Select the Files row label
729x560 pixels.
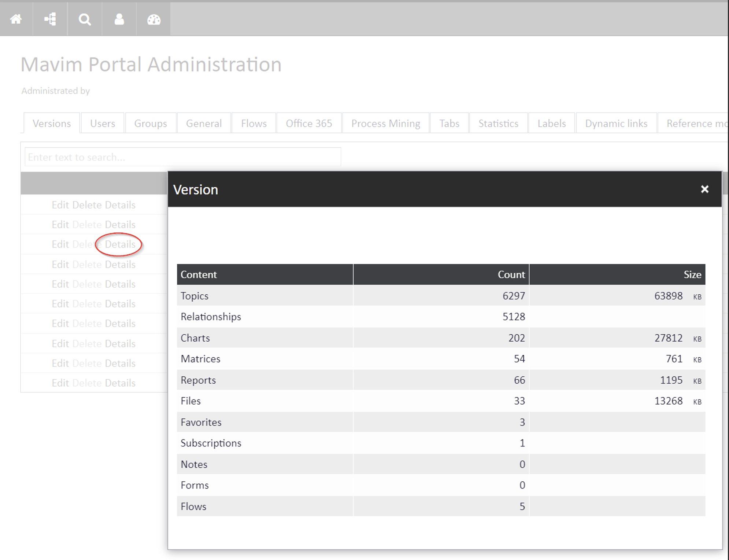[190, 401]
